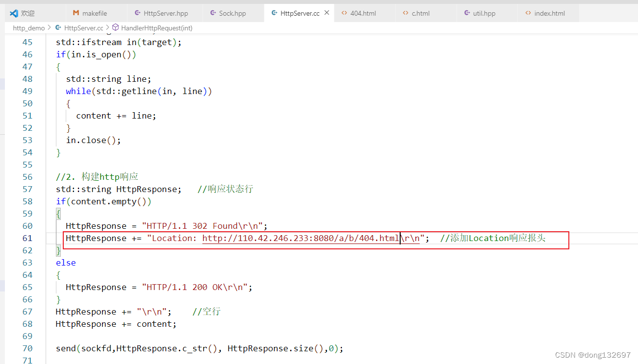
Task: Click the C++ icon on the Sock.hpp tab
Action: pos(213,13)
